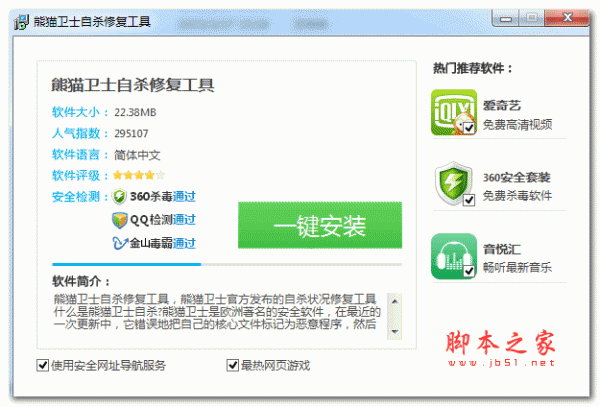Click the QQ检测 shield icon
The image size is (600, 407).
pos(119,220)
